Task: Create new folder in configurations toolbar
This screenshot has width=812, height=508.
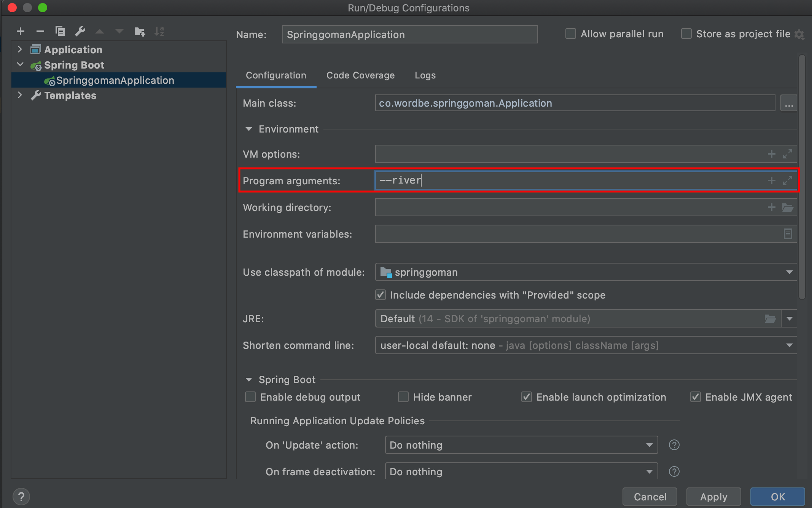Action: coord(139,31)
